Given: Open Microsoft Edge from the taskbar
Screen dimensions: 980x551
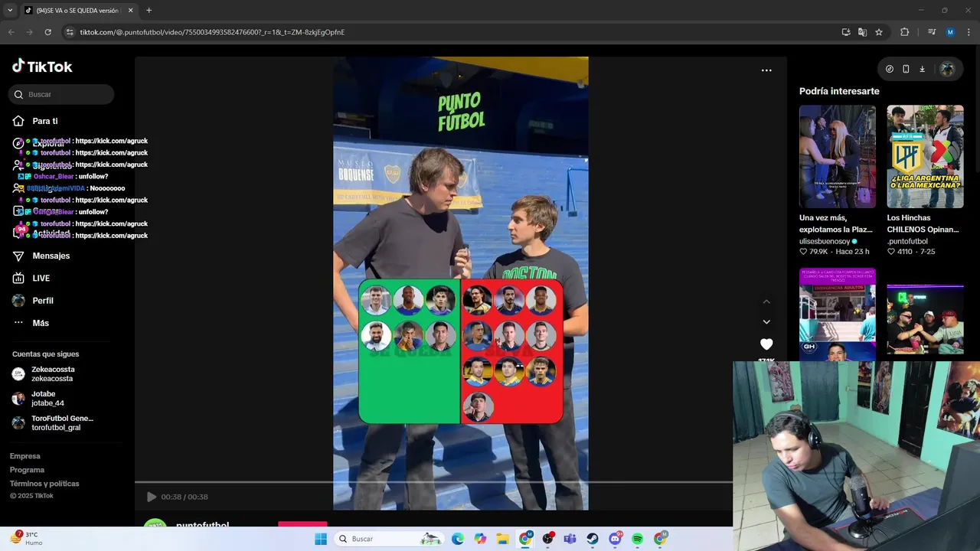Looking at the screenshot, I should tap(458, 539).
